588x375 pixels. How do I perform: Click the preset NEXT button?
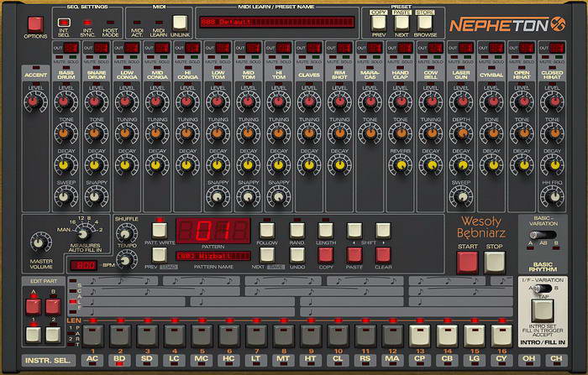[402, 22]
